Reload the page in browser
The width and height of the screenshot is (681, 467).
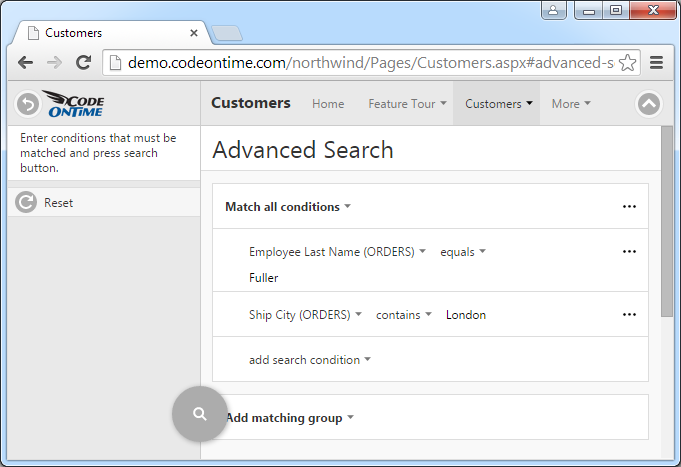[x=84, y=62]
